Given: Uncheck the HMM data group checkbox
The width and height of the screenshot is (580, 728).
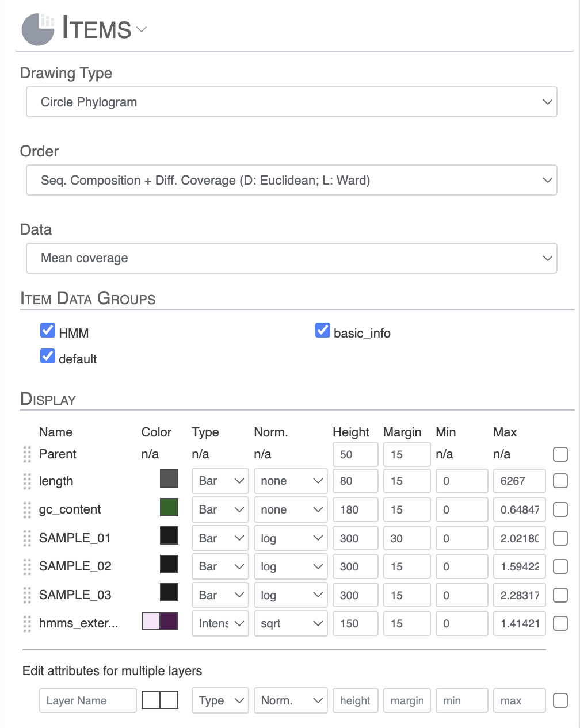Looking at the screenshot, I should pos(48,330).
